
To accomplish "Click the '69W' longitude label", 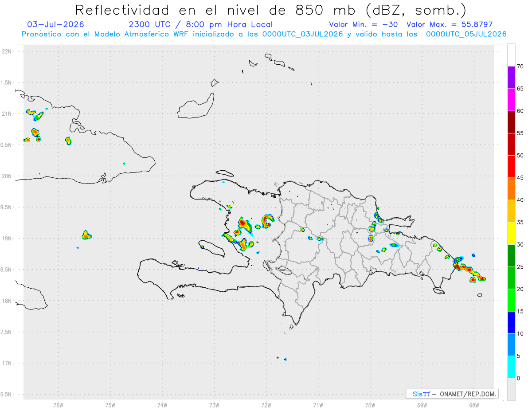I will click(x=422, y=405).
